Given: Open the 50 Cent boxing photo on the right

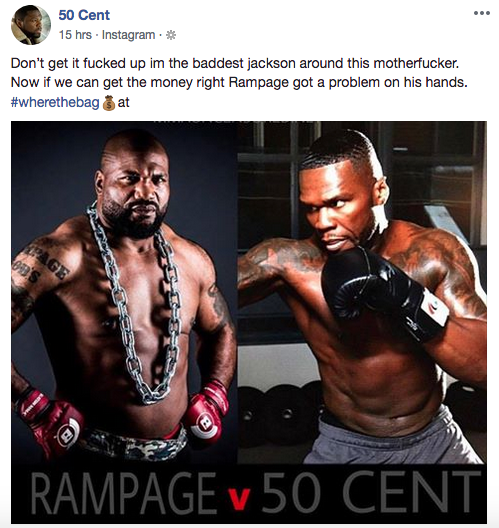Looking at the screenshot, I should (x=362, y=293).
